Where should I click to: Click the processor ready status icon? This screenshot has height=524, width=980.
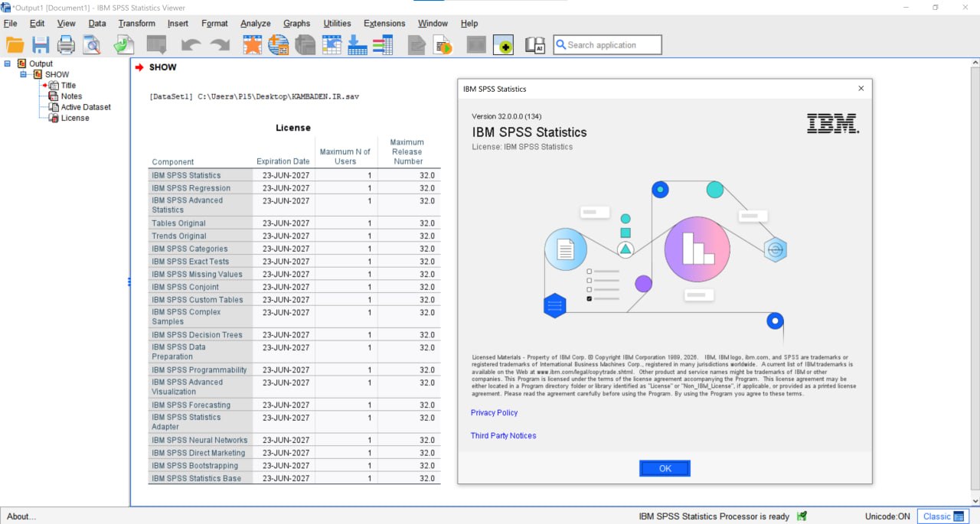click(x=802, y=516)
